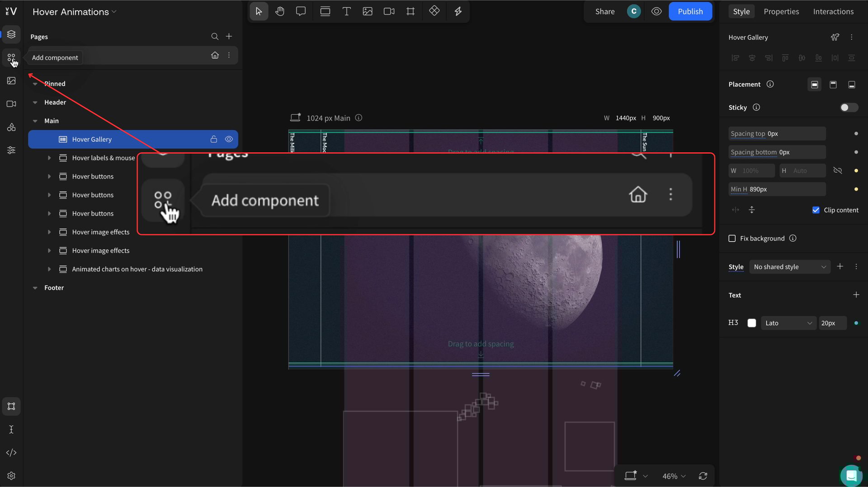The height and width of the screenshot is (487, 868).
Task: Select the first Placement option
Action: pyautogui.click(x=815, y=84)
